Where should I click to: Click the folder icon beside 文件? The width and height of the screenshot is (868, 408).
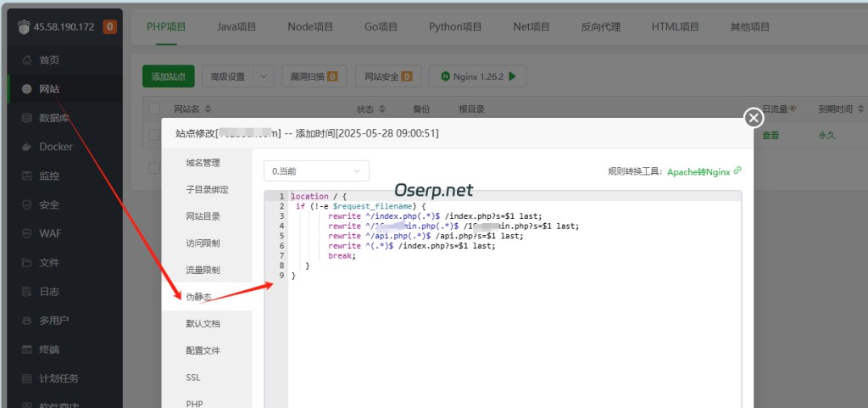[26, 262]
